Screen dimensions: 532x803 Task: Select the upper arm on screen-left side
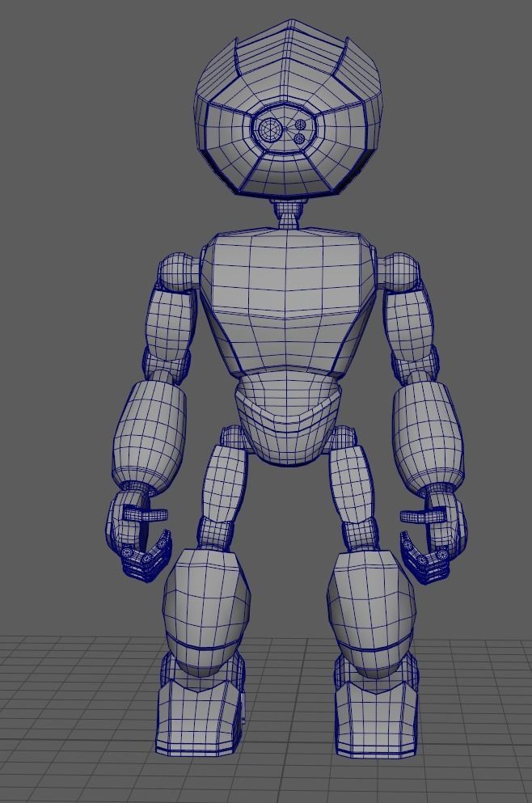click(x=171, y=325)
